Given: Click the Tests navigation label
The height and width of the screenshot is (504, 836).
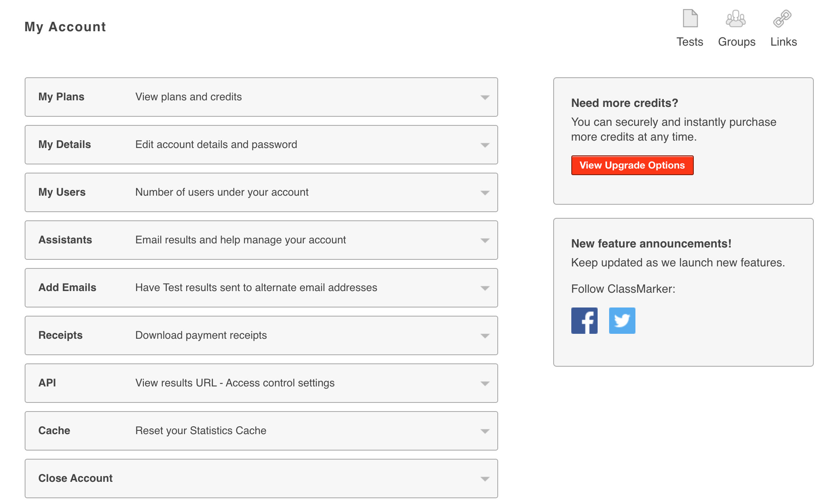Looking at the screenshot, I should pyautogui.click(x=690, y=42).
